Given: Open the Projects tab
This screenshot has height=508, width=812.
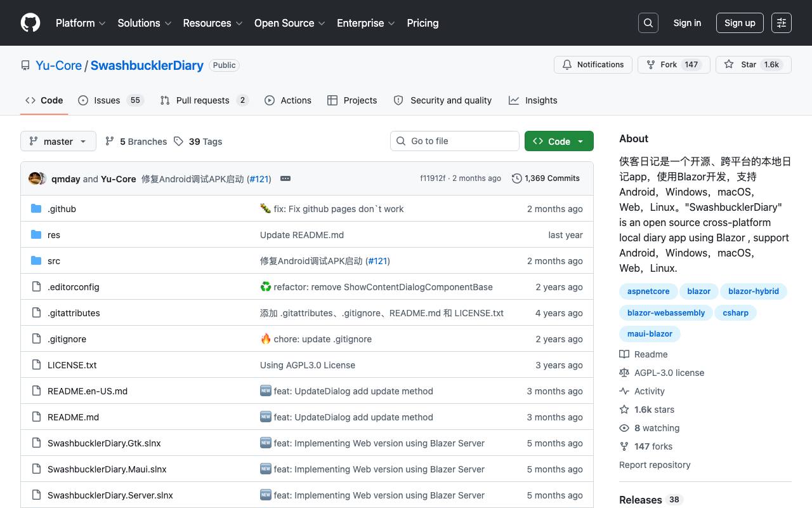Looking at the screenshot, I should click(x=352, y=100).
